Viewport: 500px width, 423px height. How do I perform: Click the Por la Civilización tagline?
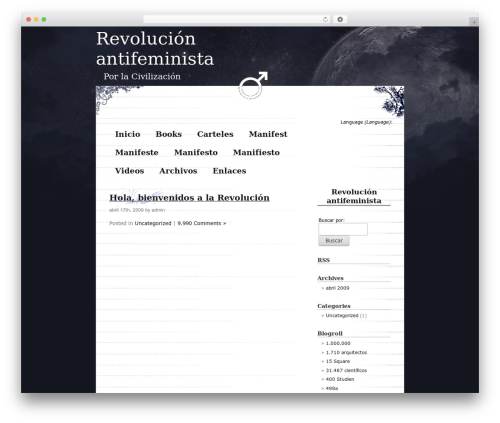(142, 77)
